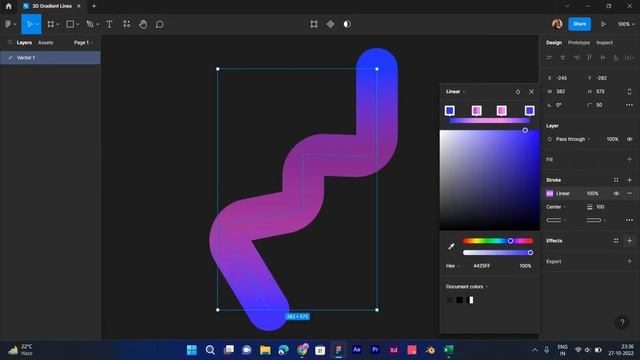640x360 pixels.
Task: Open the Resources tool
Action: (127, 24)
